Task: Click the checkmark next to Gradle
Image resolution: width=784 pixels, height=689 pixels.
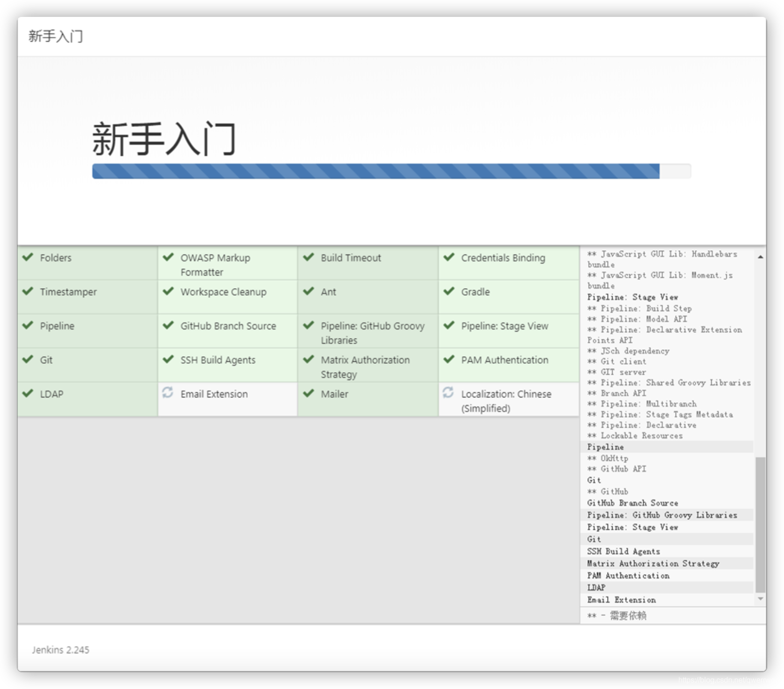Action: 449,291
